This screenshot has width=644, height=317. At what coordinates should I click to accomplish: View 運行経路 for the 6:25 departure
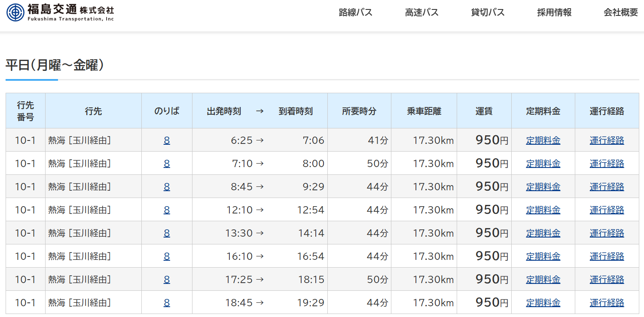click(x=607, y=140)
